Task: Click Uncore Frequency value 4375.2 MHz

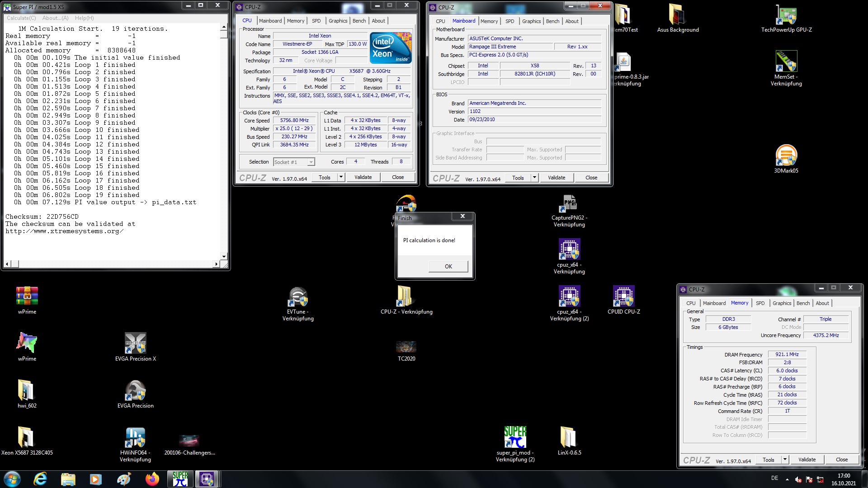Action: click(x=826, y=336)
